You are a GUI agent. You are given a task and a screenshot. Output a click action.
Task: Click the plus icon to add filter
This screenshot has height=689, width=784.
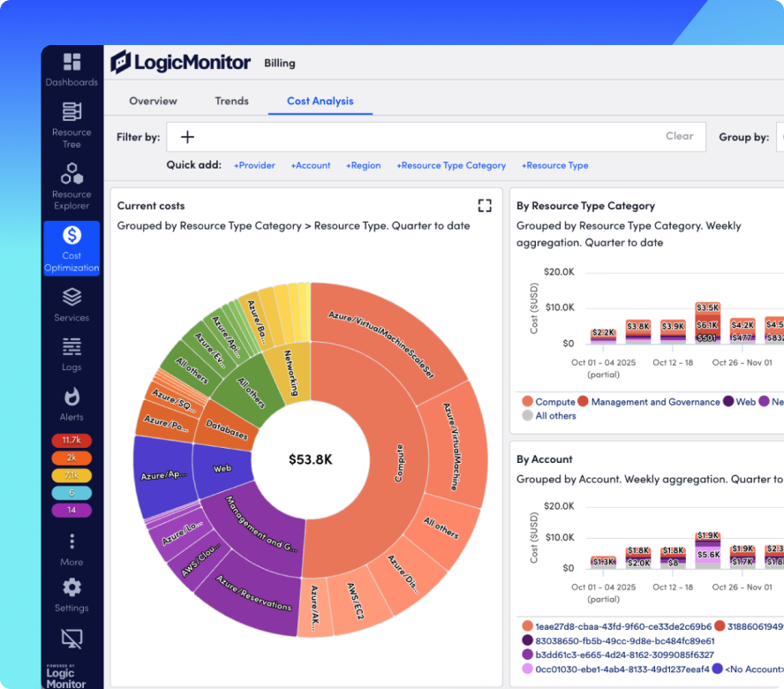tap(187, 137)
